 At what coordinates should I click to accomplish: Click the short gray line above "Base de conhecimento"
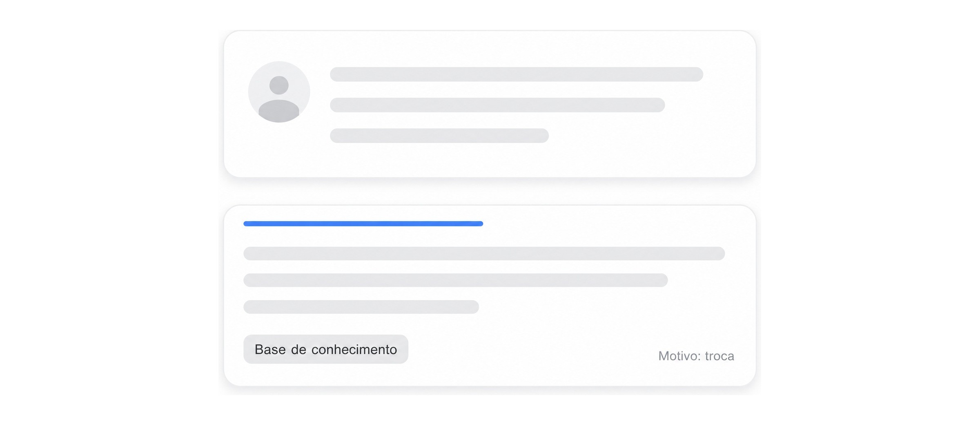361,307
